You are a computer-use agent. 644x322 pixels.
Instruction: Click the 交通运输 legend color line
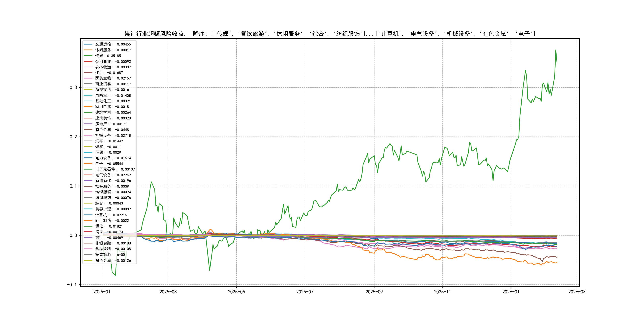[x=88, y=44]
